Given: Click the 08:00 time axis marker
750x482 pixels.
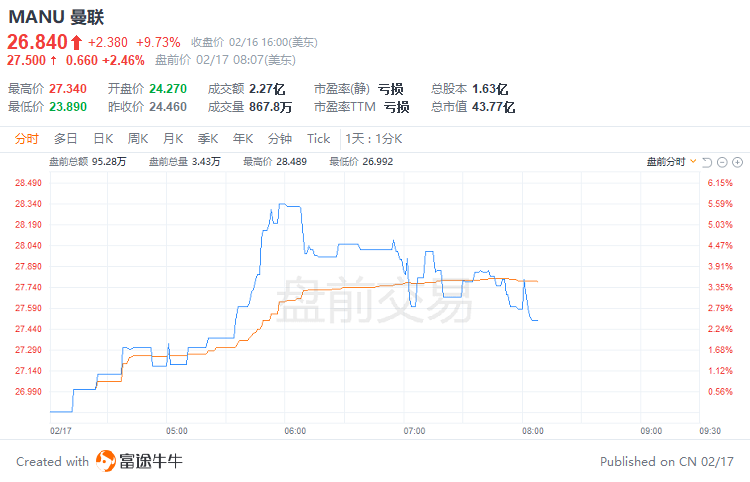Looking at the screenshot, I should [x=533, y=430].
